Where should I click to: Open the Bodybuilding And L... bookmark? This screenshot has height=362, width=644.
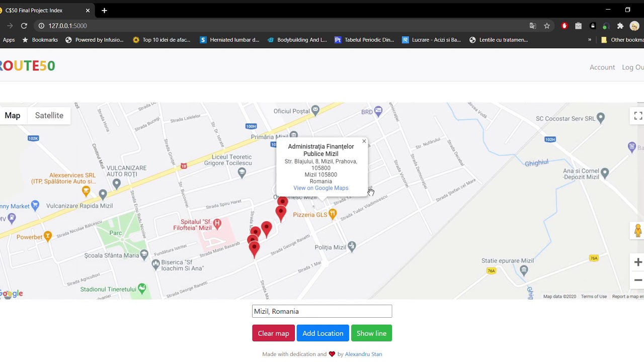coord(297,40)
